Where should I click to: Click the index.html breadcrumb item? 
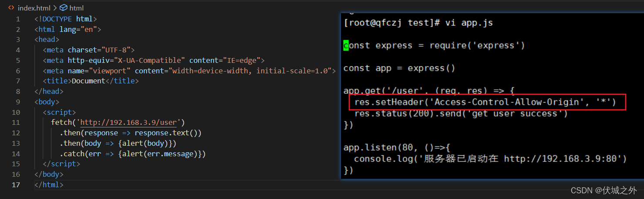point(34,8)
